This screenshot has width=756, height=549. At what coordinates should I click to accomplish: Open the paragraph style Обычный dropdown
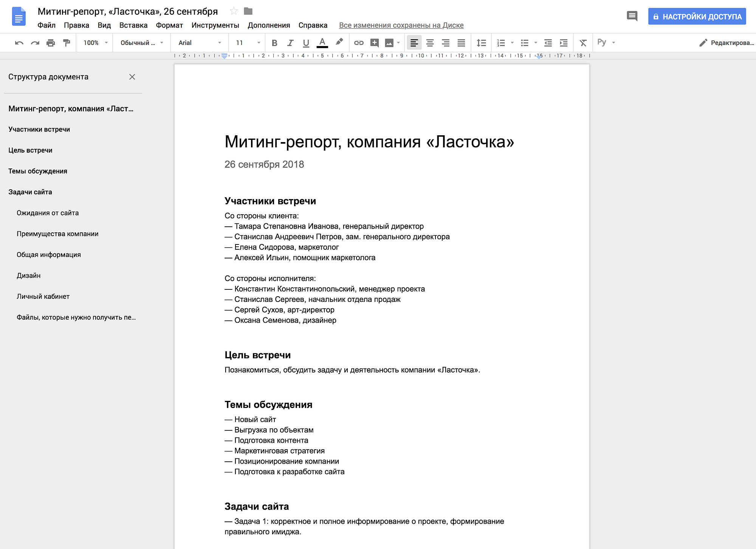pyautogui.click(x=142, y=43)
